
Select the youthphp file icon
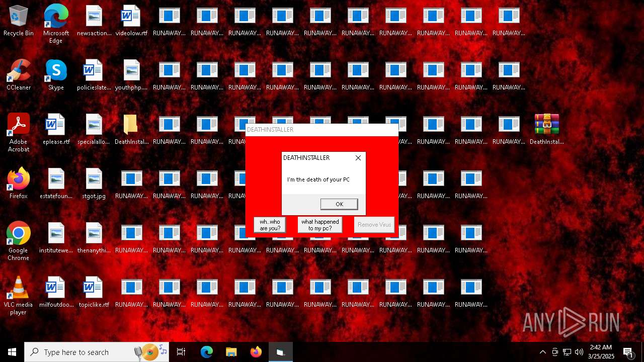click(131, 75)
